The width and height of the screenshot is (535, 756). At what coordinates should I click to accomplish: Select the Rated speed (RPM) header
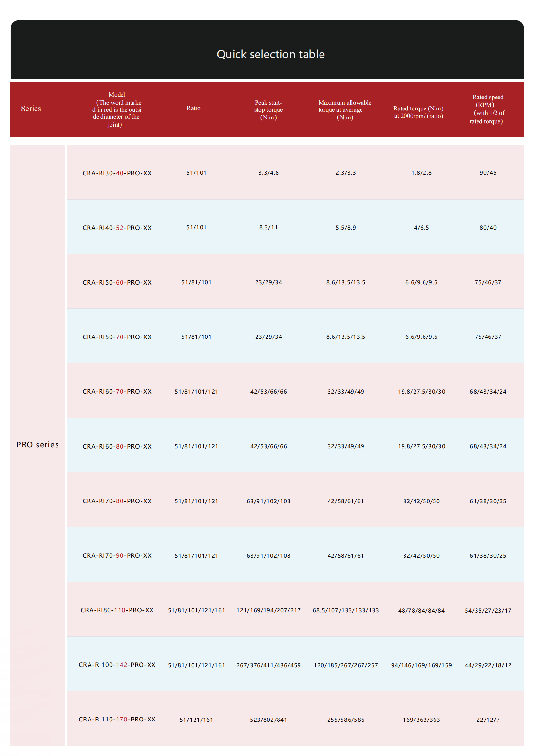click(488, 109)
